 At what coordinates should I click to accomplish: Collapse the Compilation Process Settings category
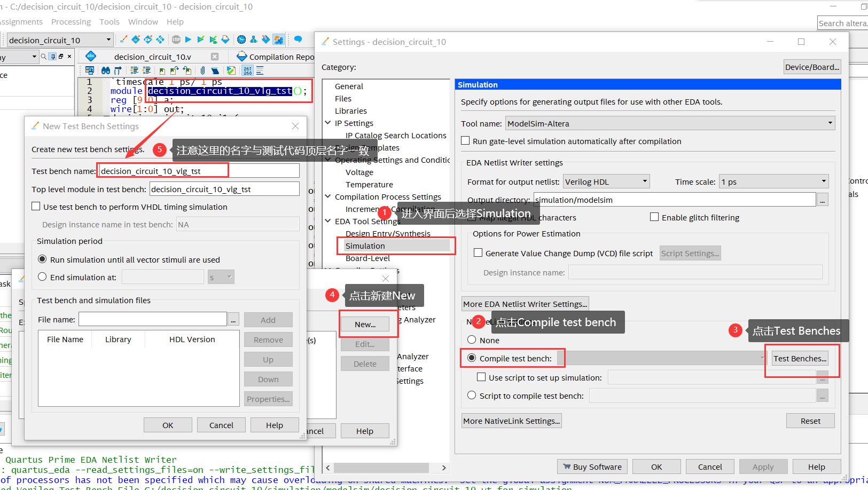pyautogui.click(x=328, y=196)
